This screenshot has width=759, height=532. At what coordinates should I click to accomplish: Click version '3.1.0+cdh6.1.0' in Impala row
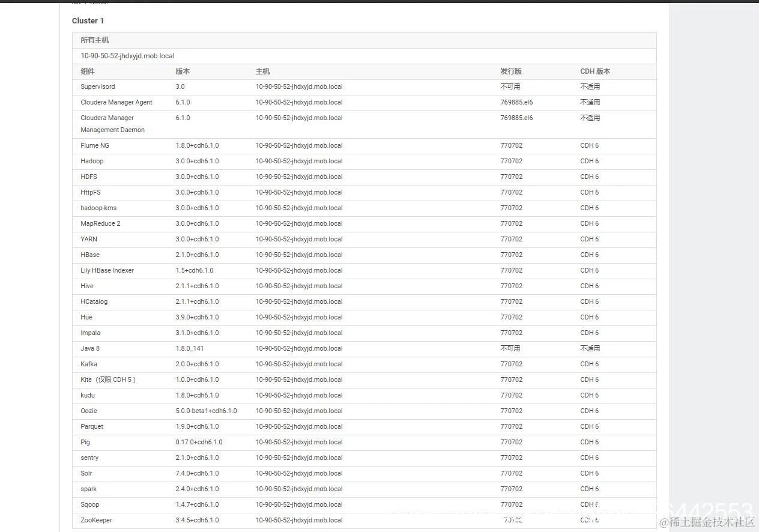tap(197, 333)
